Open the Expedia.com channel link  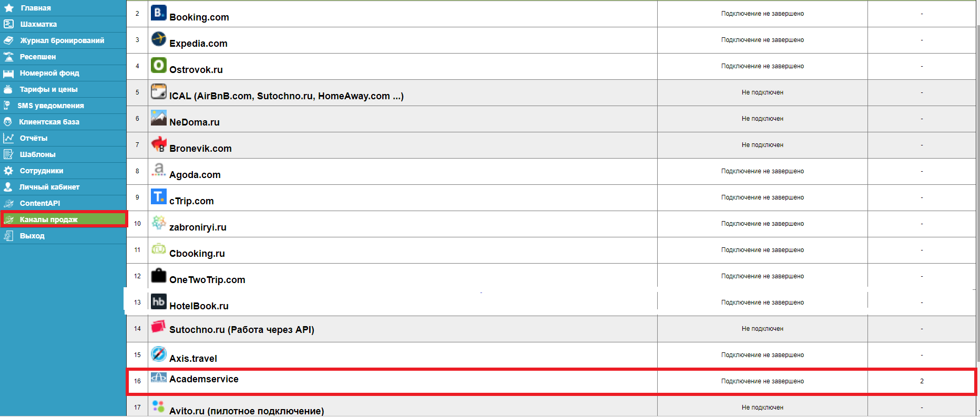tap(198, 44)
